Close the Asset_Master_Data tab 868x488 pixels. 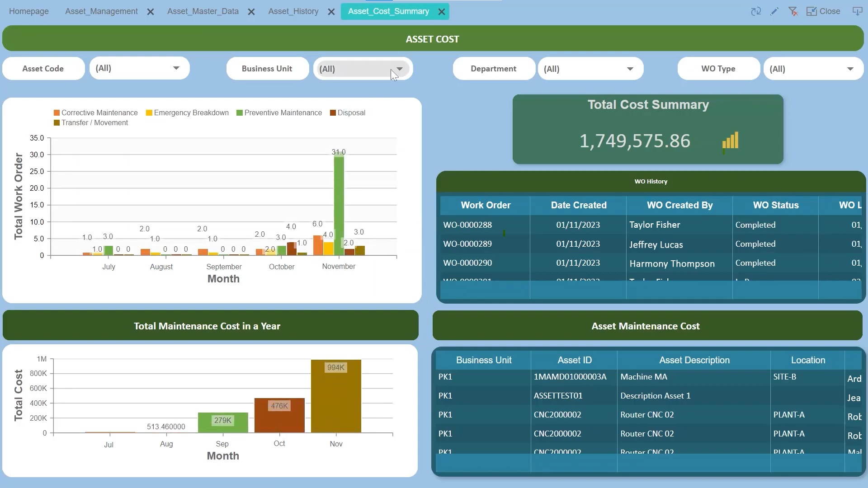(251, 12)
